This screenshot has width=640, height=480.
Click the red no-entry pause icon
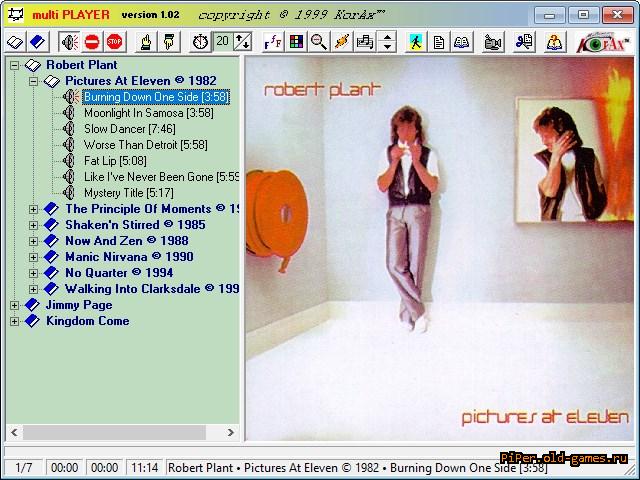pyautogui.click(x=92, y=42)
